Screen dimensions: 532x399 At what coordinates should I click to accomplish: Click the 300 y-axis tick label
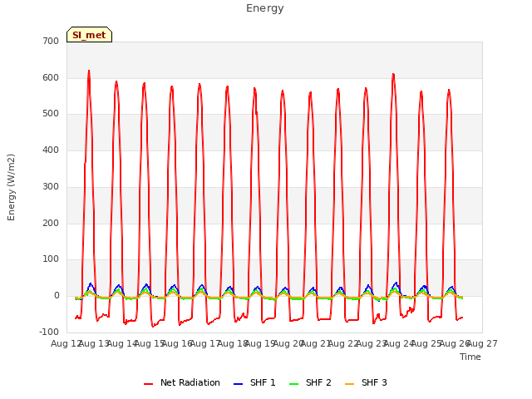[x=51, y=186]
